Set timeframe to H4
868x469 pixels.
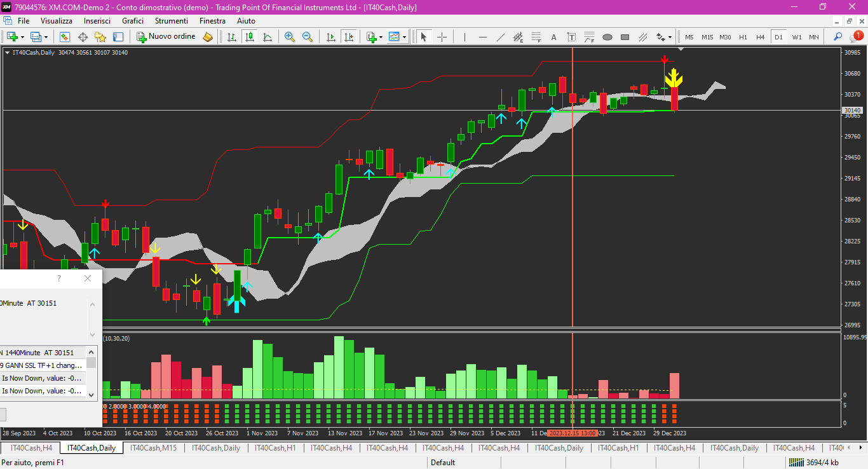click(761, 37)
